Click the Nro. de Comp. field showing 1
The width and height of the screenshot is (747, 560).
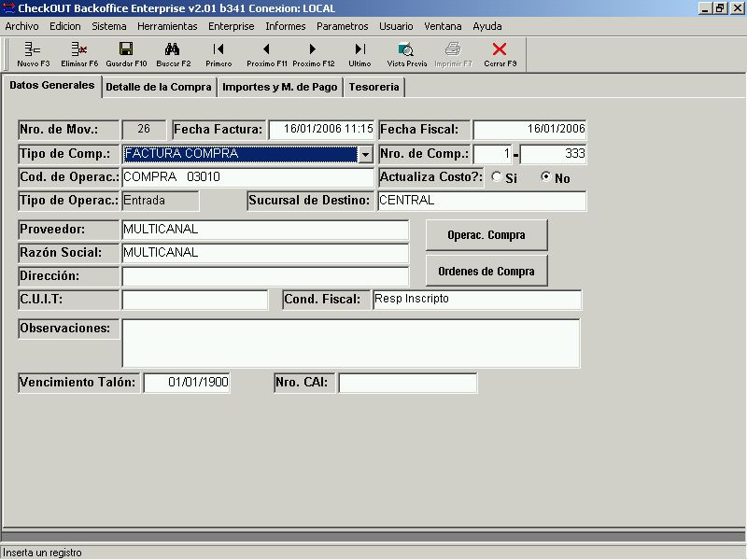[492, 154]
